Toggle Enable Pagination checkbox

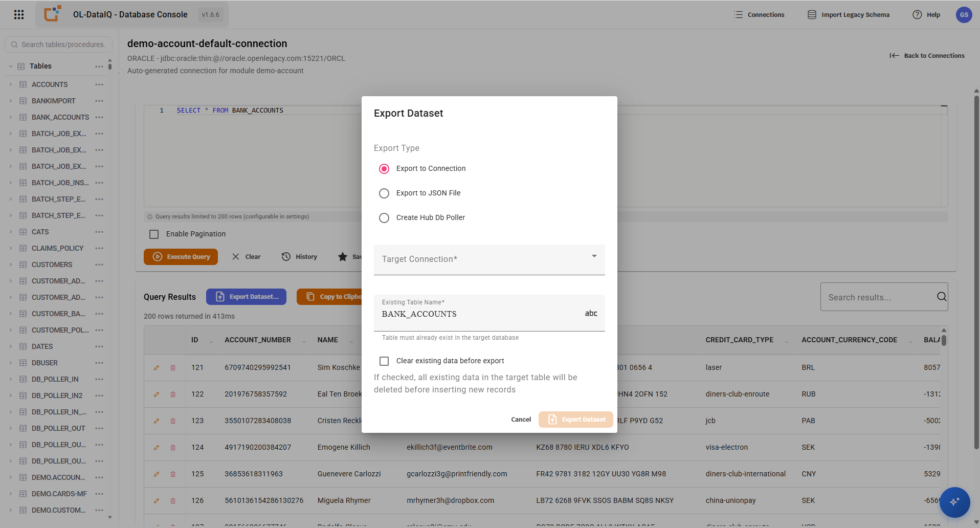154,234
